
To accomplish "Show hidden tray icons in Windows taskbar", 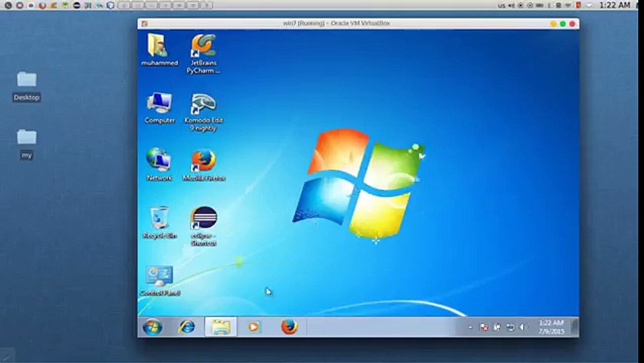I will [x=470, y=327].
